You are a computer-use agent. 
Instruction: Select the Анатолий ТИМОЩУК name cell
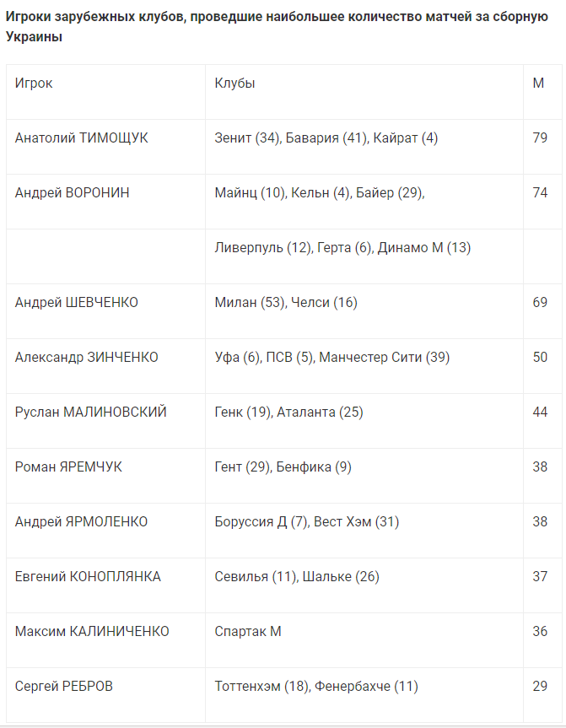click(82, 138)
